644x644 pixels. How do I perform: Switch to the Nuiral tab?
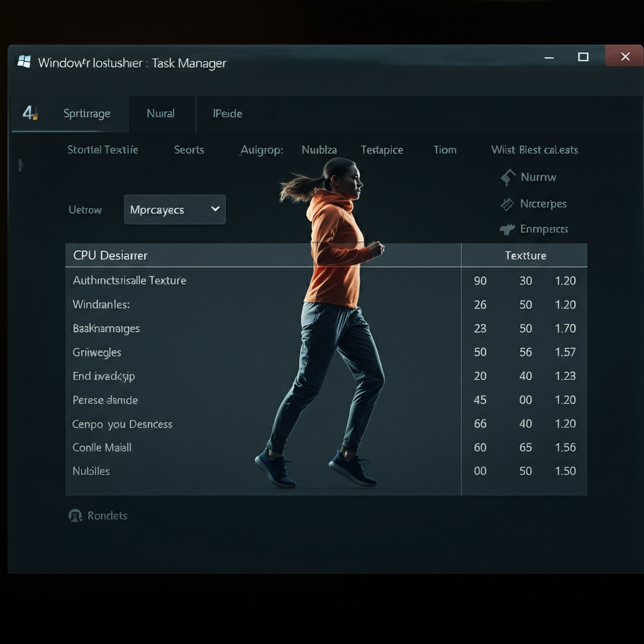click(160, 114)
